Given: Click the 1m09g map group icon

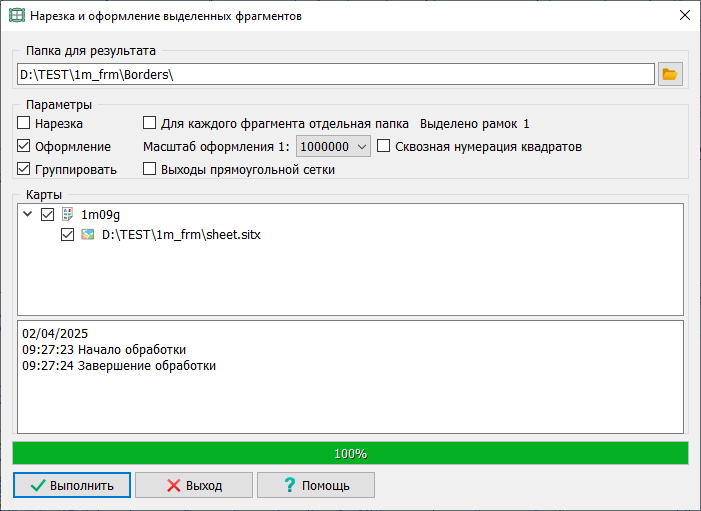Looking at the screenshot, I should click(67, 214).
